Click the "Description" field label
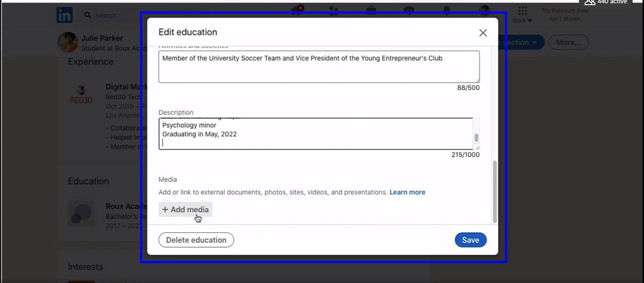The image size is (644, 283). pyautogui.click(x=176, y=113)
